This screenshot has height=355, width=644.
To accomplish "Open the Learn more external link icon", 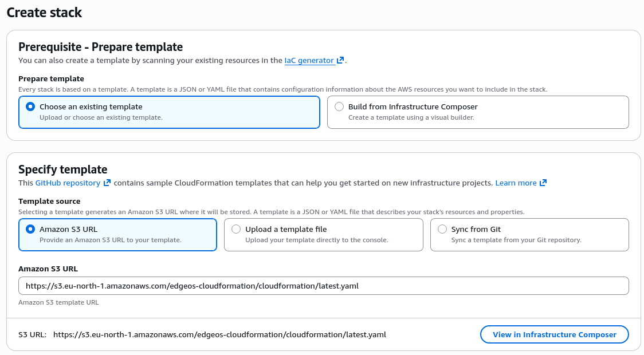I will click(542, 183).
